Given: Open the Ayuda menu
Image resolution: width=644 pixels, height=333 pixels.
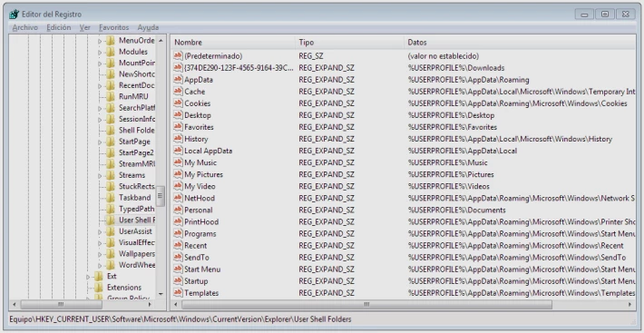Looking at the screenshot, I should pos(148,27).
